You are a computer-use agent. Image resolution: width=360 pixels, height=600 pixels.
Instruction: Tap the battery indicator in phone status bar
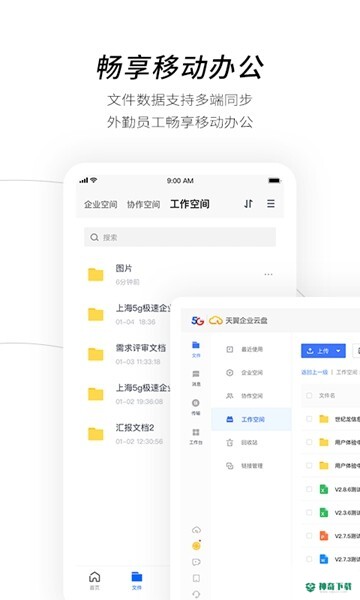tap(274, 181)
